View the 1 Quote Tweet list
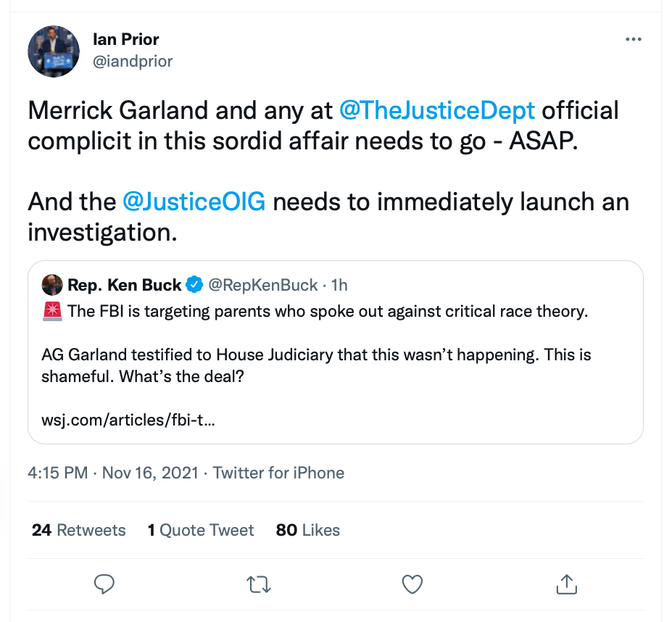This screenshot has height=622, width=672. coord(201,530)
